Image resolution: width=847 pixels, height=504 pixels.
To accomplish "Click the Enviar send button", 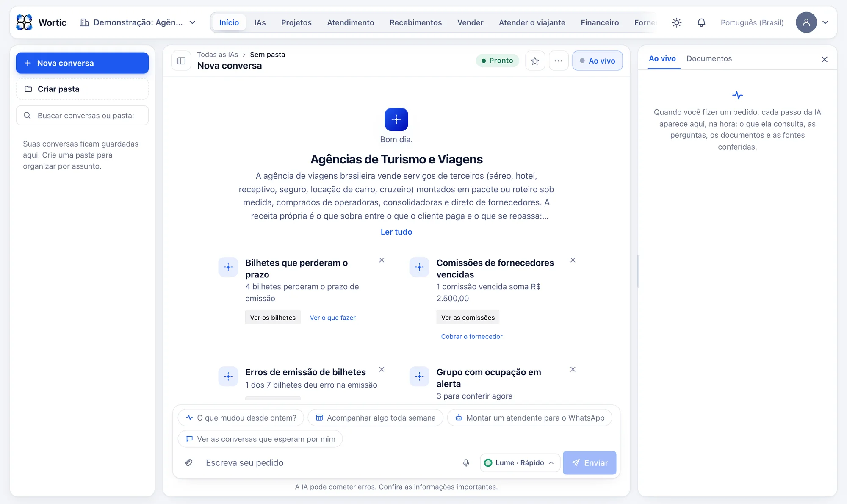I will tap(589, 463).
